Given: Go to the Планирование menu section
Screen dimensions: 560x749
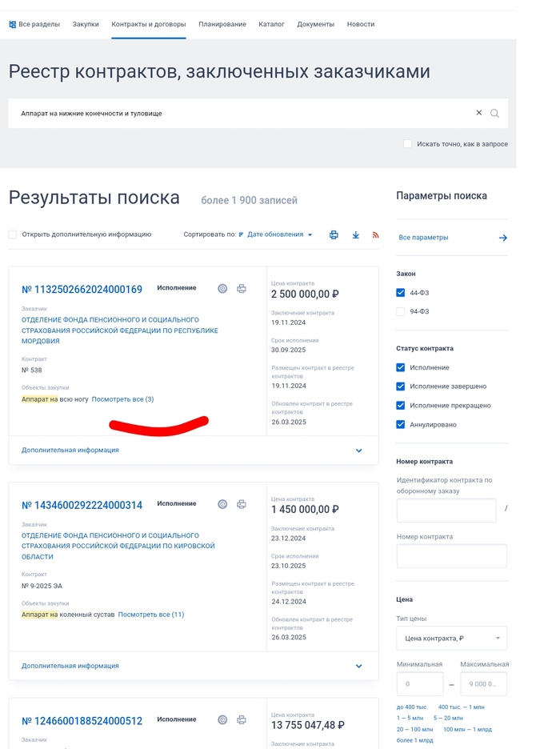Looking at the screenshot, I should tap(222, 24).
